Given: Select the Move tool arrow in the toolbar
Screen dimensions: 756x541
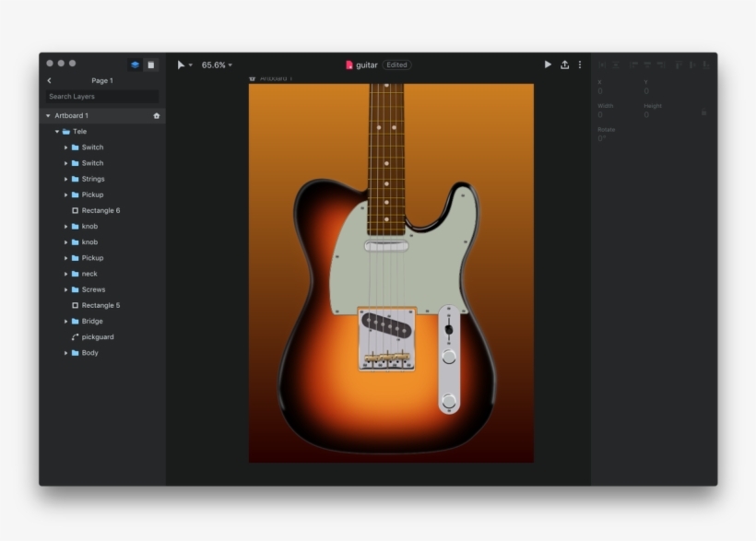Looking at the screenshot, I should [183, 65].
